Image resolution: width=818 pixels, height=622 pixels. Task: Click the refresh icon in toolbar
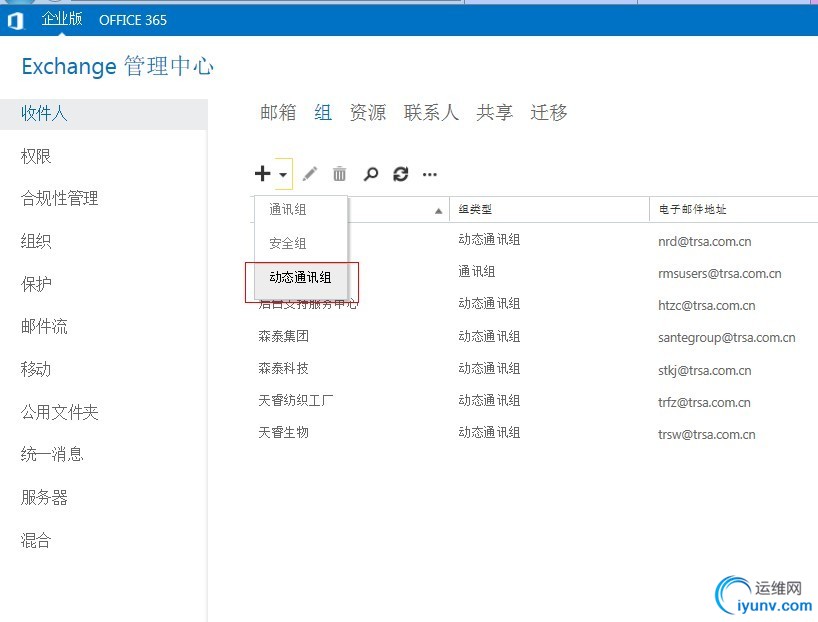pos(401,174)
